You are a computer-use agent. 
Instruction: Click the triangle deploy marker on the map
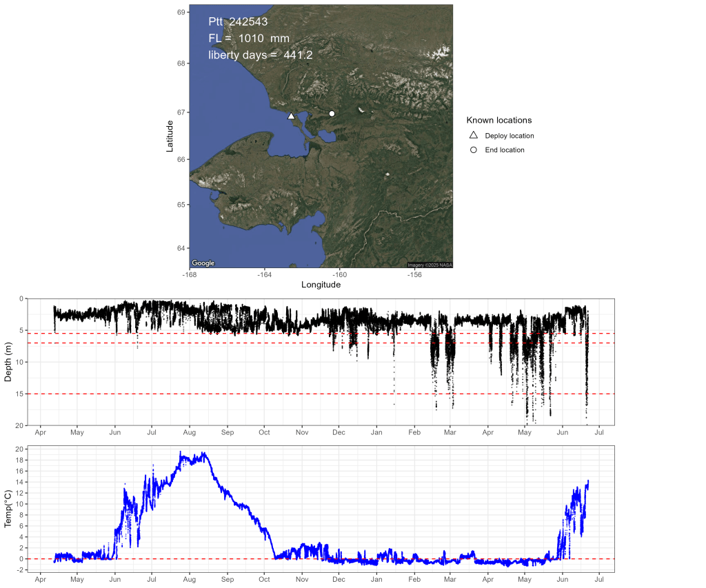tap(291, 116)
